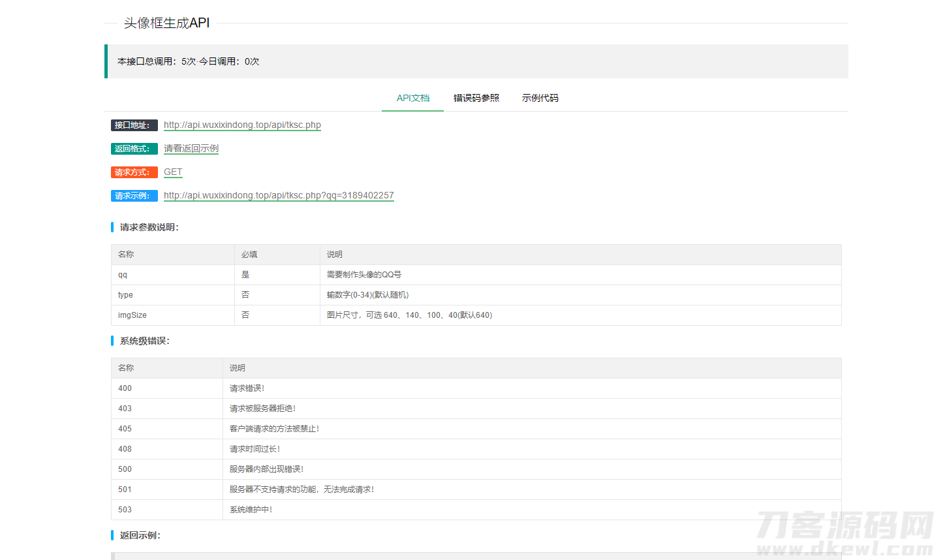
Task: Click the 请求参数说明 section heading
Action: pyautogui.click(x=149, y=227)
